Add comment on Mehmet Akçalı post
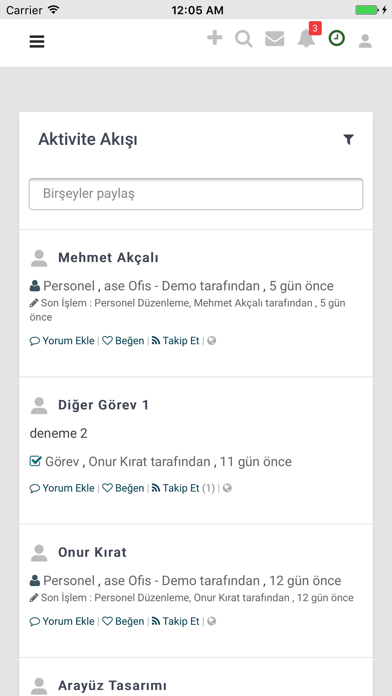The image size is (392, 696). 62,341
